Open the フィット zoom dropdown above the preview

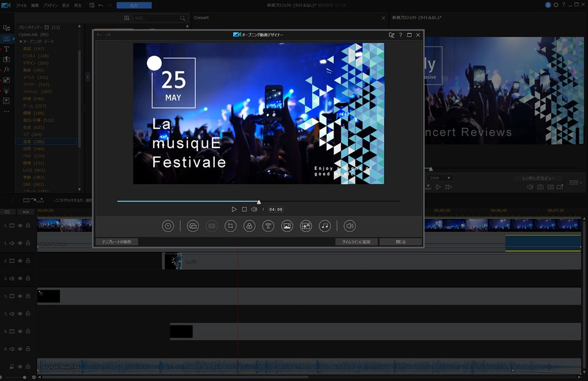pyautogui.click(x=439, y=178)
